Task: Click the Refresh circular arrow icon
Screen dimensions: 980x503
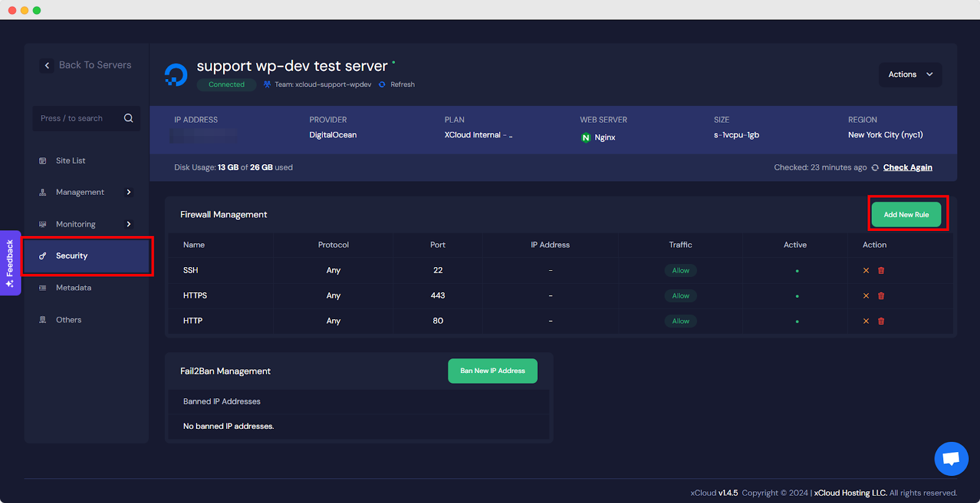Action: pos(382,85)
